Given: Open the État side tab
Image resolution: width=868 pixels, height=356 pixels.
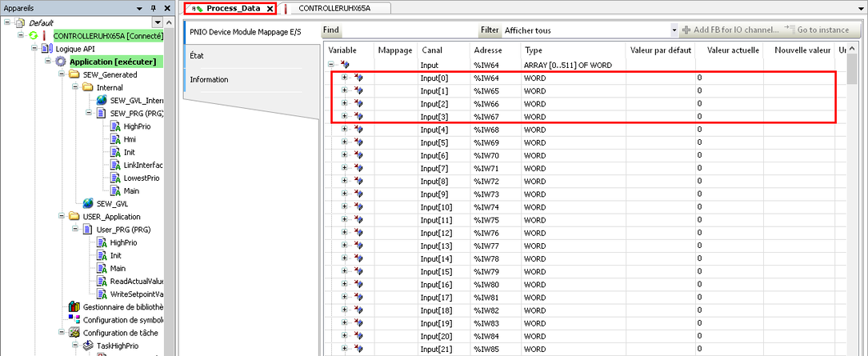Looking at the screenshot, I should click(198, 56).
